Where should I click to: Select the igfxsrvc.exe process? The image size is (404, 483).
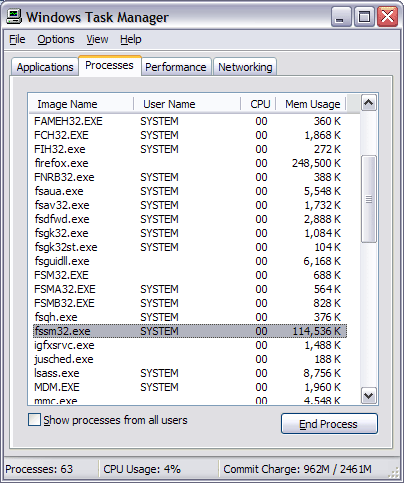190,345
